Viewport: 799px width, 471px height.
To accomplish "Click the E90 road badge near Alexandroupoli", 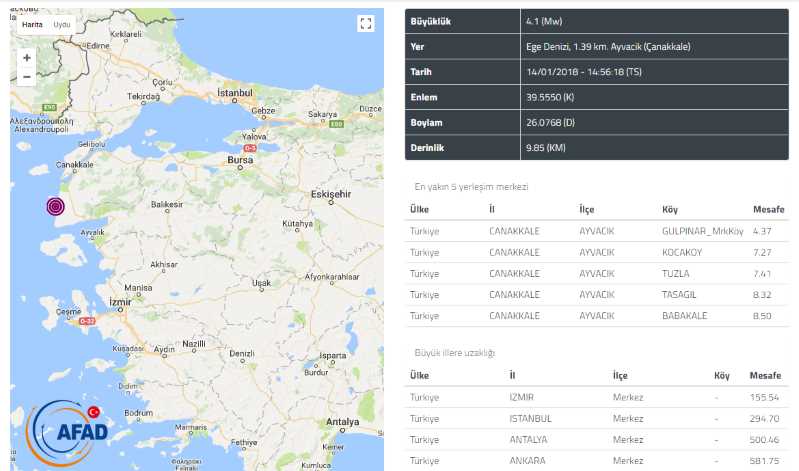I will (47, 108).
